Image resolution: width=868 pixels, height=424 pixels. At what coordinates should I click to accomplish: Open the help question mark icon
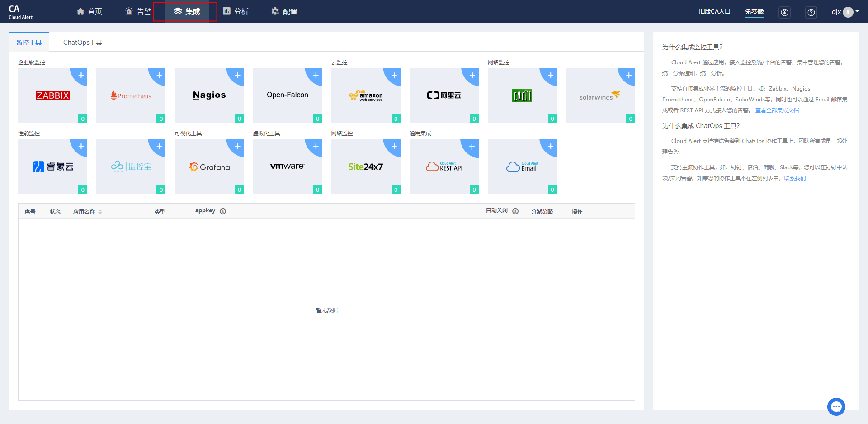811,12
